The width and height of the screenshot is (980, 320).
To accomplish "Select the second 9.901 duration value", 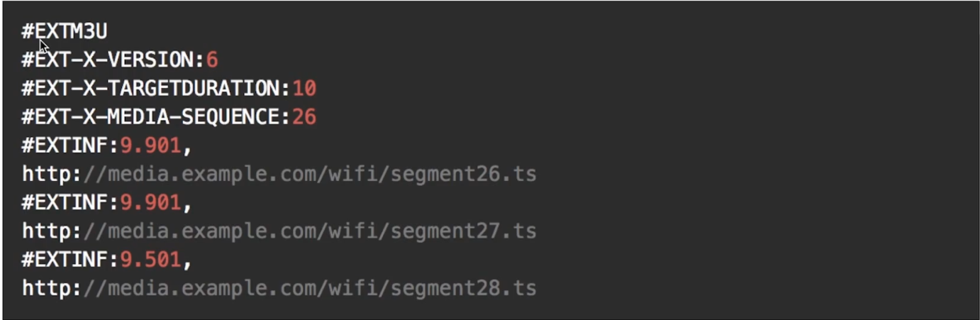I will [150, 203].
